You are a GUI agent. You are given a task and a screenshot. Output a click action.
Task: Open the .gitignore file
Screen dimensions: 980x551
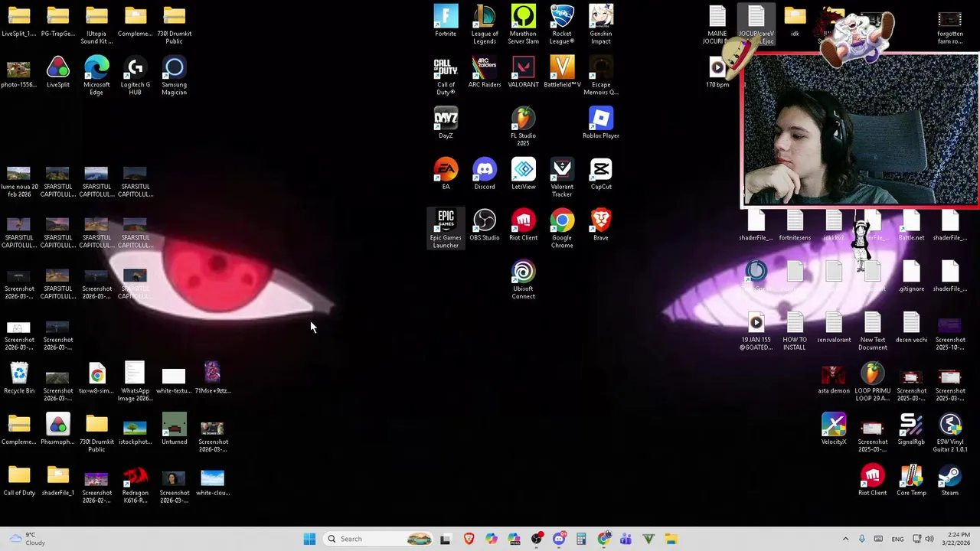click(911, 276)
